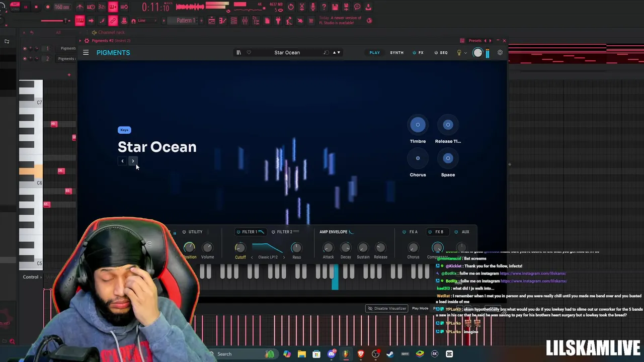Viewport: 644px width, 362px height.
Task: Switch to the SYNTH tab in Pigments
Action: point(396,53)
